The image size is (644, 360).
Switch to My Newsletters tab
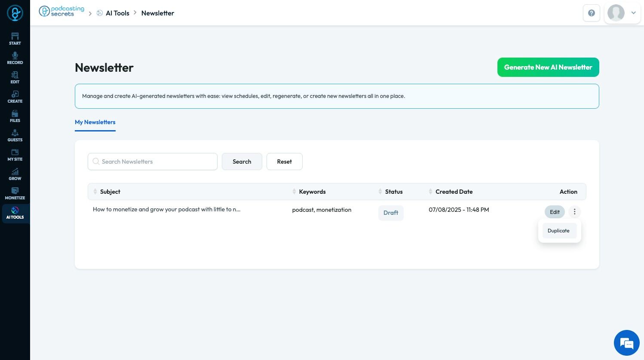click(x=95, y=122)
